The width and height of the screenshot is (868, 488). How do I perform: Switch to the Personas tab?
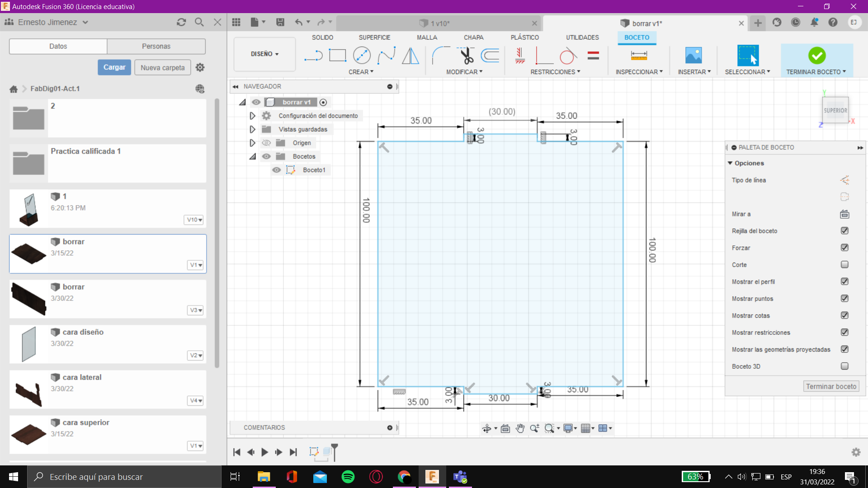[x=156, y=46]
